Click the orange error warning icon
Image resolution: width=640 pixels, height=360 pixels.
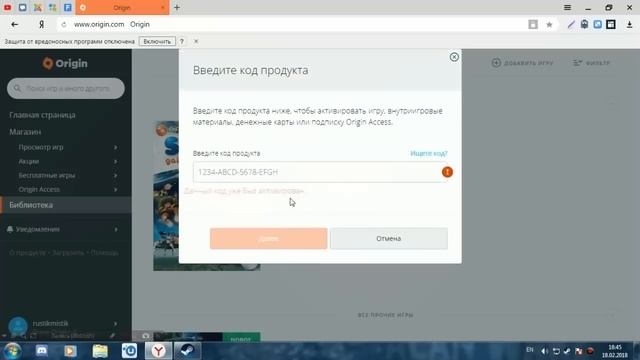pos(447,172)
